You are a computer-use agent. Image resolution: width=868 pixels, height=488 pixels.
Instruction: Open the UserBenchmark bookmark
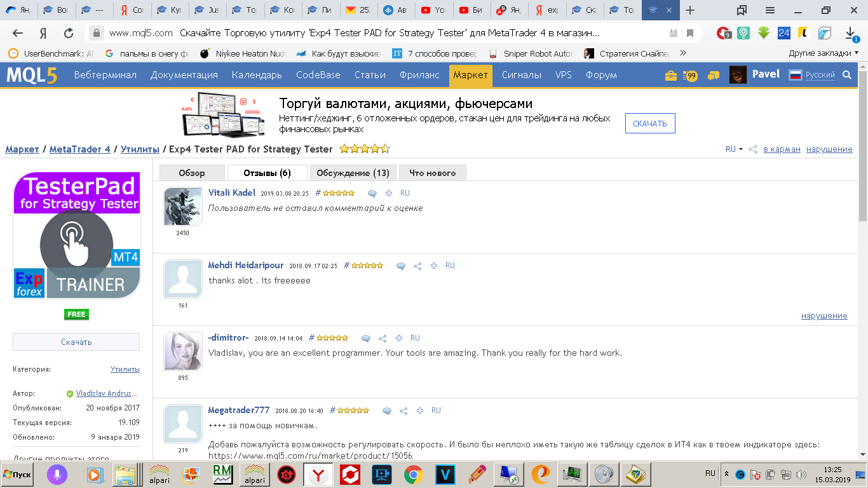click(x=50, y=53)
